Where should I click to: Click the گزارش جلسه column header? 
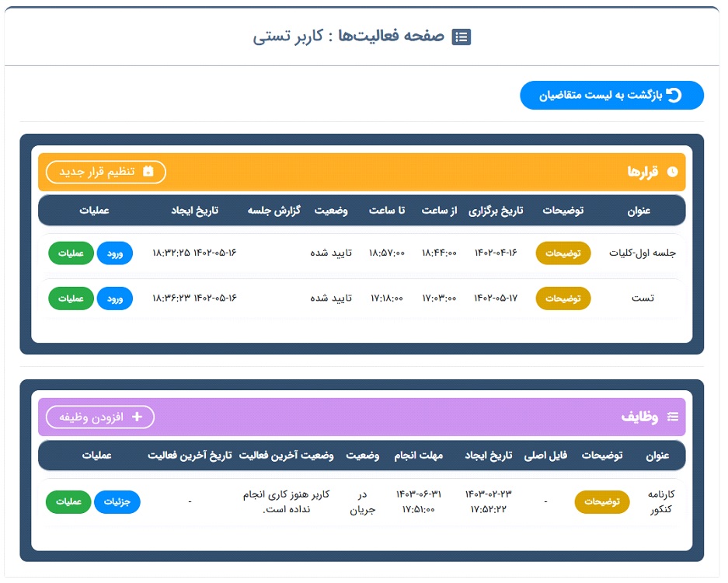tap(274, 211)
